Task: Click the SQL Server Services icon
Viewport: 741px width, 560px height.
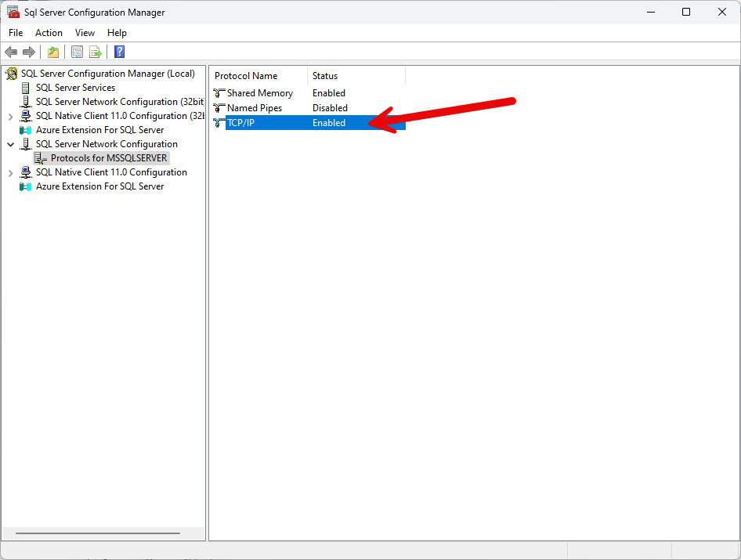Action: click(x=26, y=88)
